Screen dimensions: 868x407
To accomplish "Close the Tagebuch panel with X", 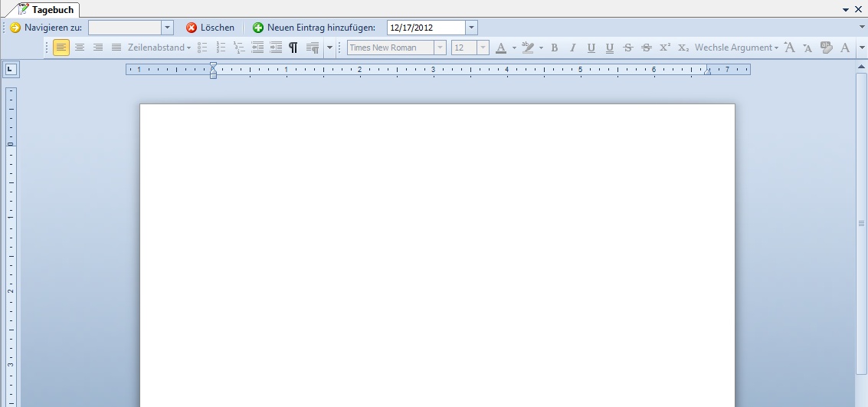I will (x=859, y=9).
